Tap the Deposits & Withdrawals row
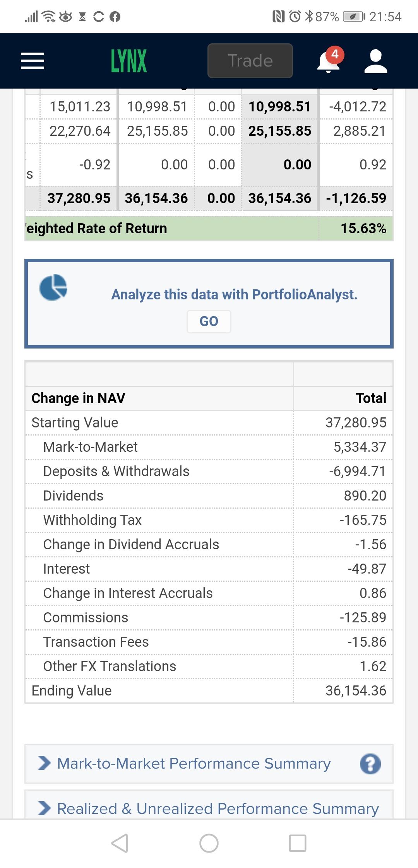418x868 pixels. click(x=209, y=472)
